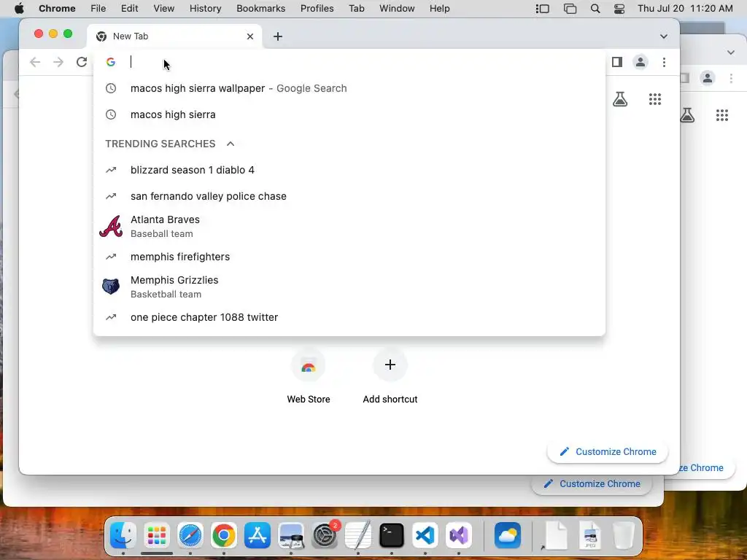
Task: Open the Google apps grid in front window
Action: point(655,99)
